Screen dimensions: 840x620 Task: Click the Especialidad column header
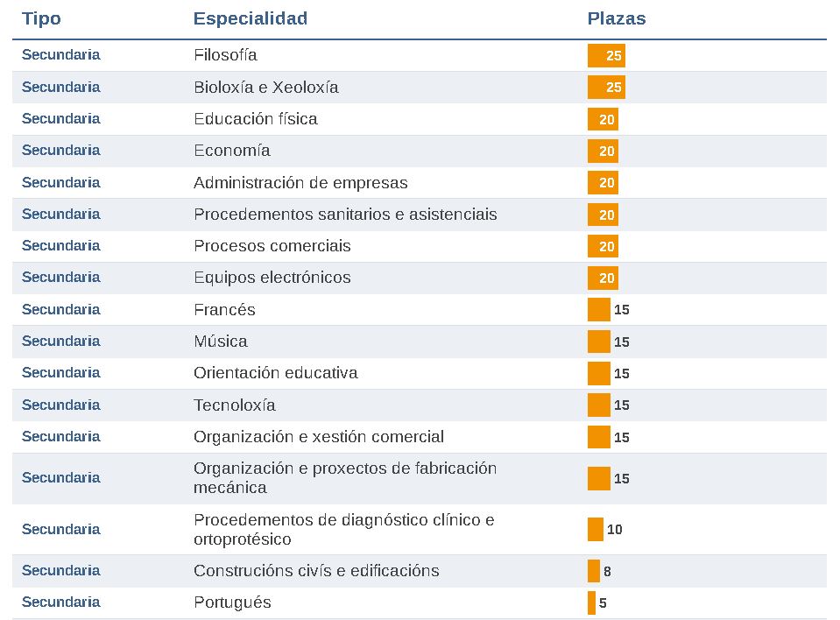[x=251, y=19]
